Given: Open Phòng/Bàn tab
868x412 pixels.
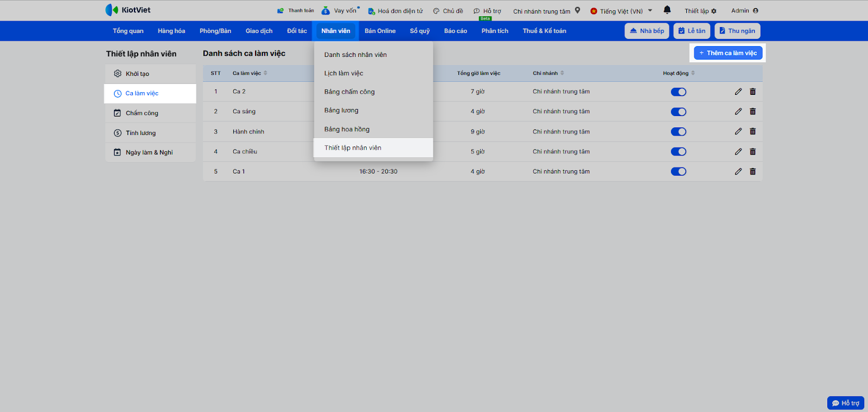Looking at the screenshot, I should coord(215,31).
